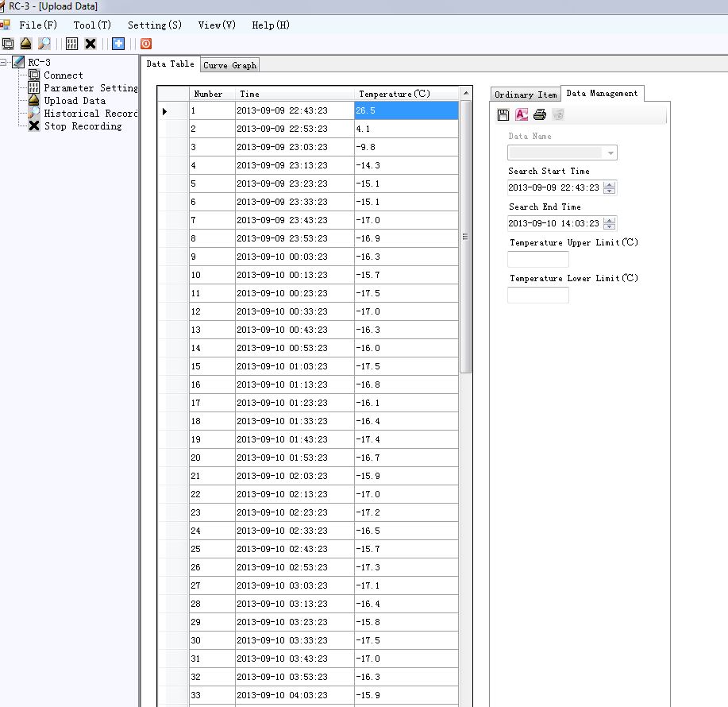Image resolution: width=728 pixels, height=707 pixels.
Task: Click the app logo icon beside File menu
Action: (x=5, y=25)
